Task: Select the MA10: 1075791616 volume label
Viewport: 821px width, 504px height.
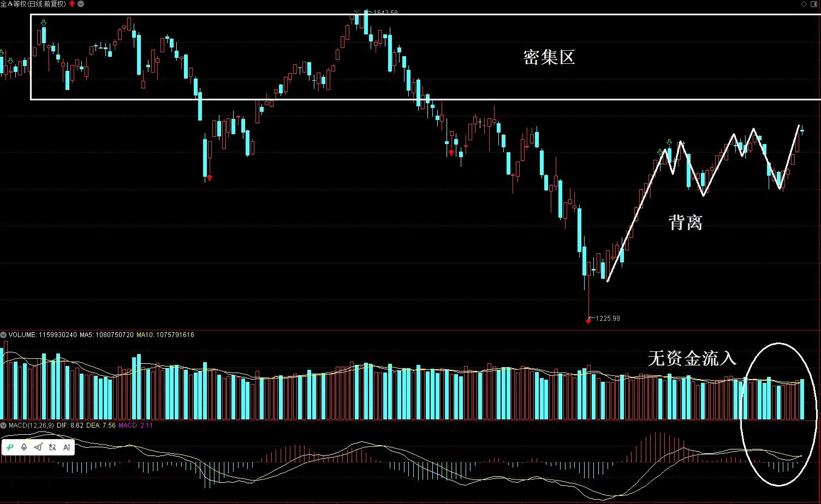Action: click(165, 335)
